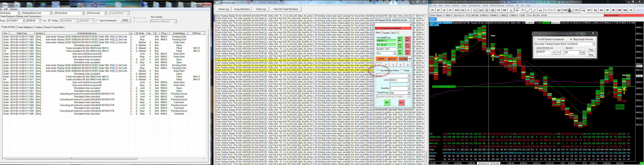Enable the Chase checkbox in trade window

point(402,70)
